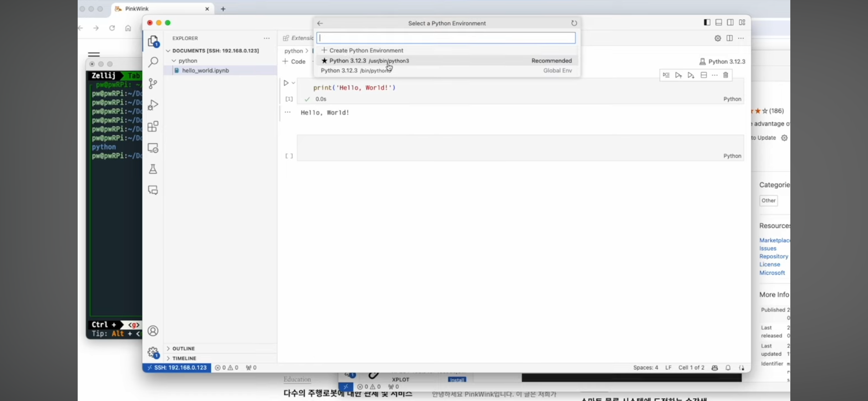This screenshot has width=868, height=401.
Task: Expand the TIMELINE section
Action: [x=184, y=358]
